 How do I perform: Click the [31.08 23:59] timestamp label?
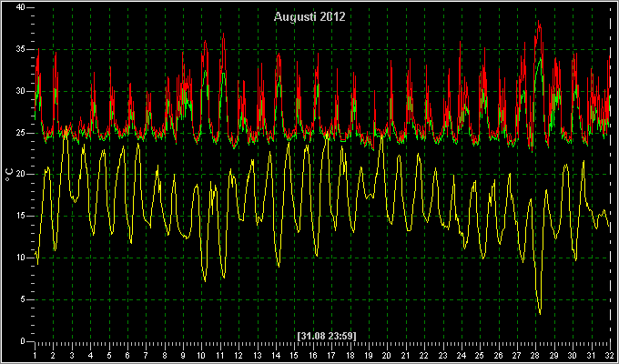coord(327,336)
